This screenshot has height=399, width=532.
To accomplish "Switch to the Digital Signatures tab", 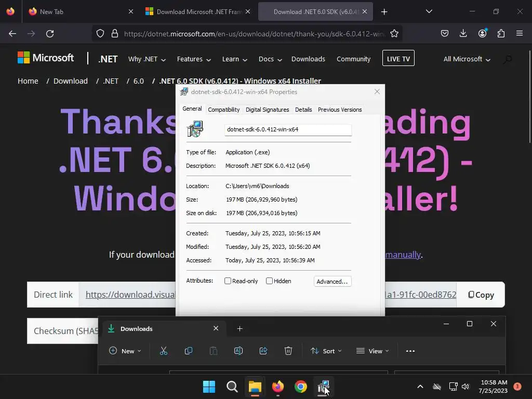I will coord(268,110).
